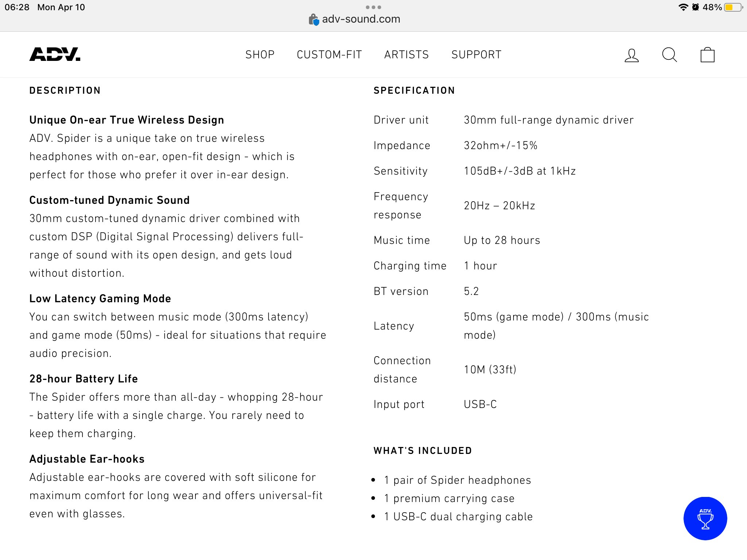Tap the blue rewards trophy button
The width and height of the screenshot is (747, 560).
click(705, 518)
